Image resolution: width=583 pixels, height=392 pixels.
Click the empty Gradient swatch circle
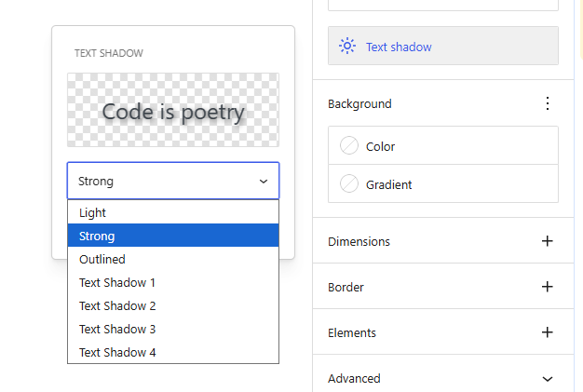349,183
